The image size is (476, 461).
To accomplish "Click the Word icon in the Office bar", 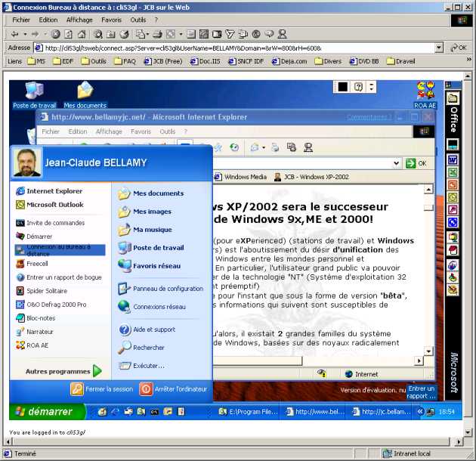I will (x=453, y=159).
